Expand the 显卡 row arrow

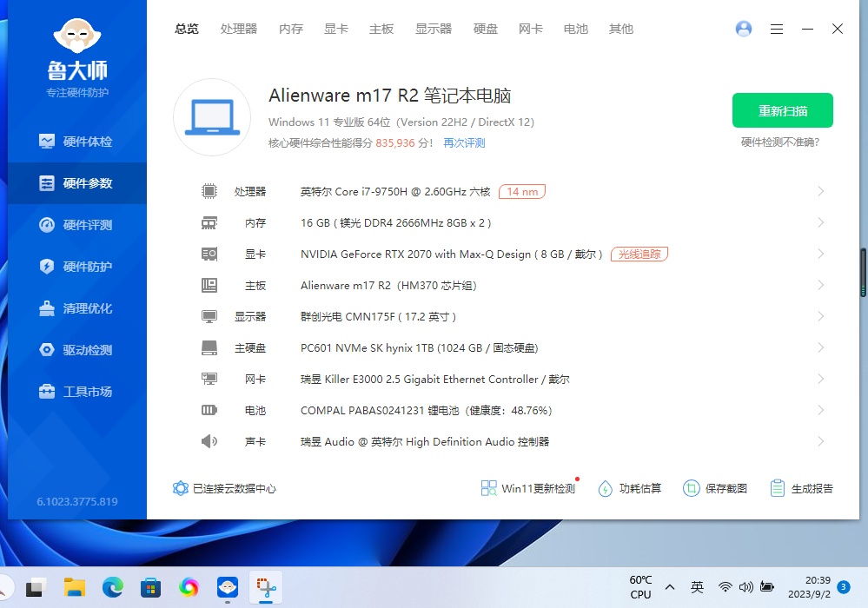[x=820, y=254]
